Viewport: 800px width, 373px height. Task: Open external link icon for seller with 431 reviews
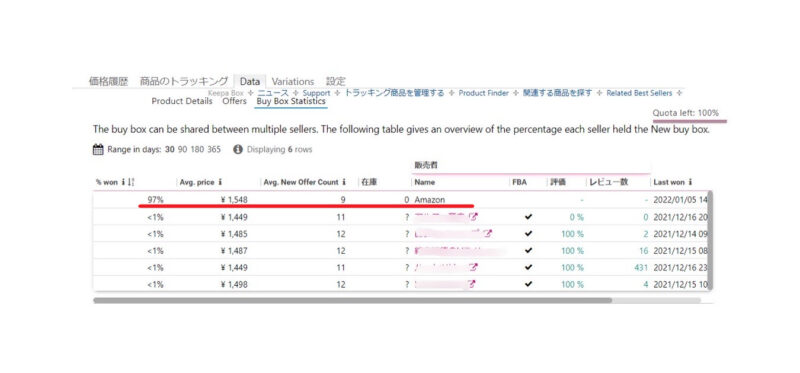472,267
